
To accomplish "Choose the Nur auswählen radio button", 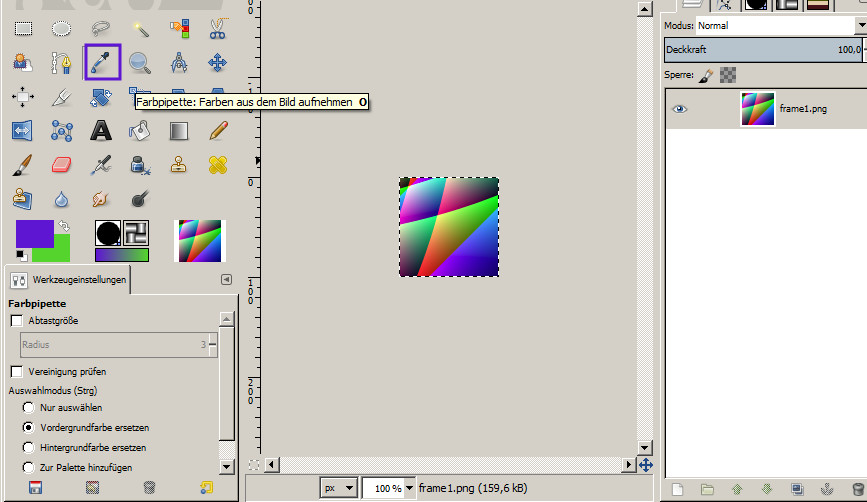I will click(28, 407).
